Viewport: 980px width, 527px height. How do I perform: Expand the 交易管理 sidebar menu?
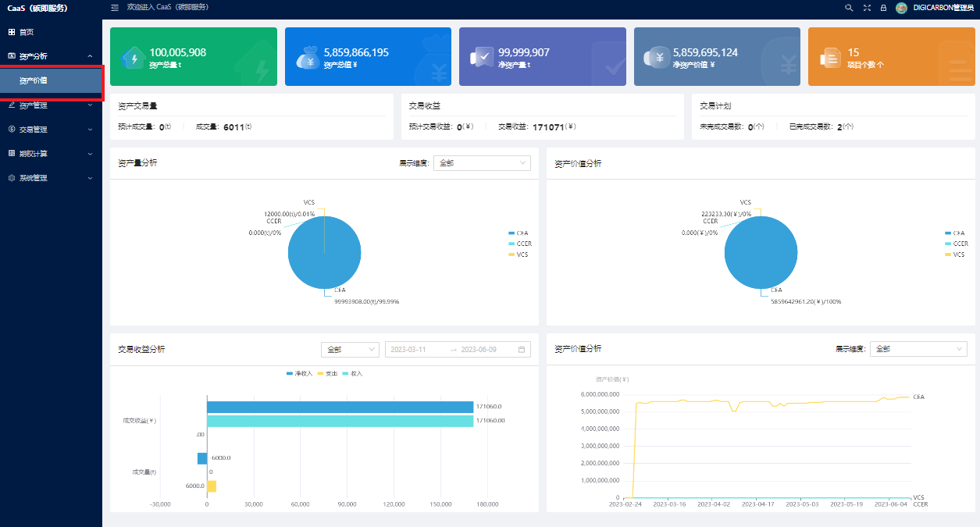tap(51, 130)
